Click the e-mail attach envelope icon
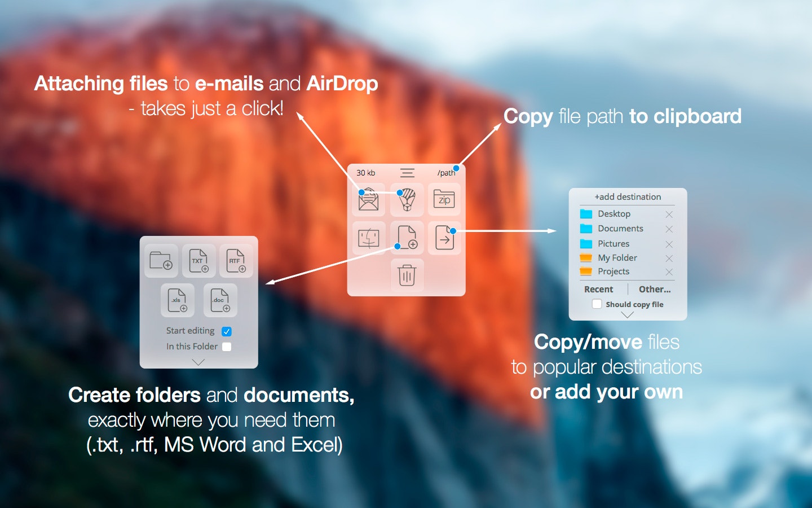 pyautogui.click(x=369, y=200)
